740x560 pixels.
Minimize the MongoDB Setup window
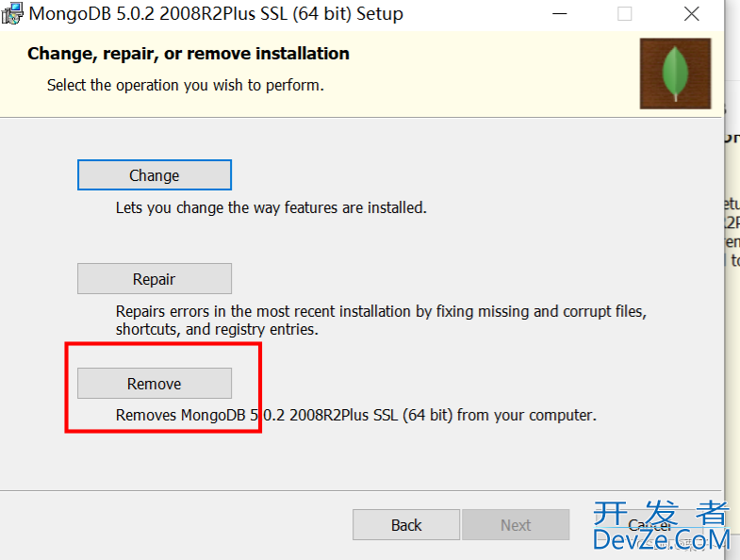click(559, 14)
